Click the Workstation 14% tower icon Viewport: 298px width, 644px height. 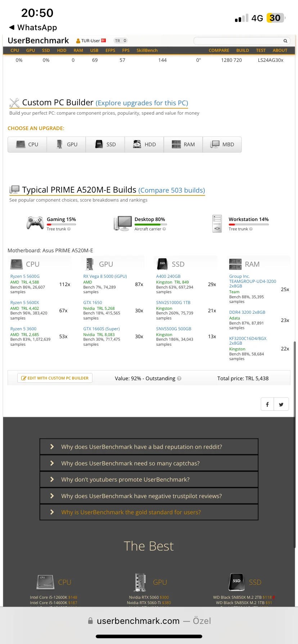(217, 223)
